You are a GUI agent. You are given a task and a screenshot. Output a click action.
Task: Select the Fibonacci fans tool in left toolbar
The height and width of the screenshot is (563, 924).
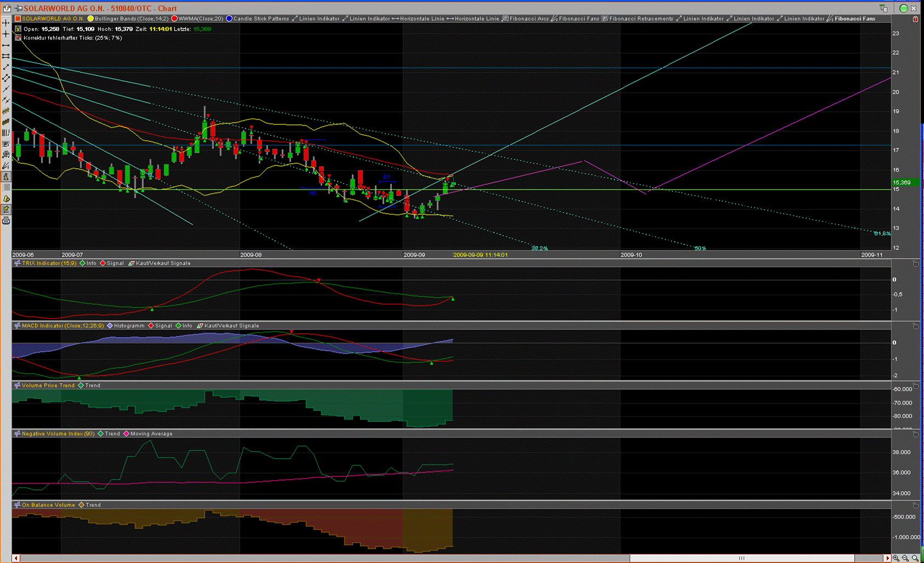tap(6, 166)
